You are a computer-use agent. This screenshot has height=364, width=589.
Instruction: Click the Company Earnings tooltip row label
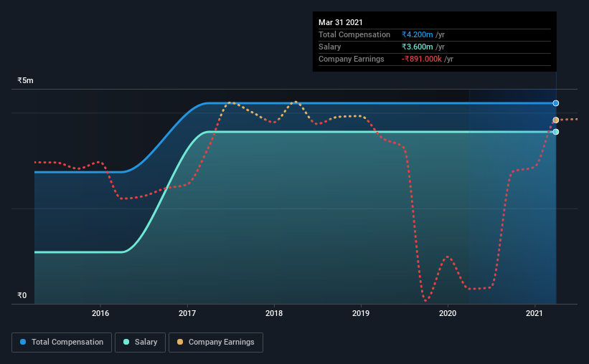[352, 59]
